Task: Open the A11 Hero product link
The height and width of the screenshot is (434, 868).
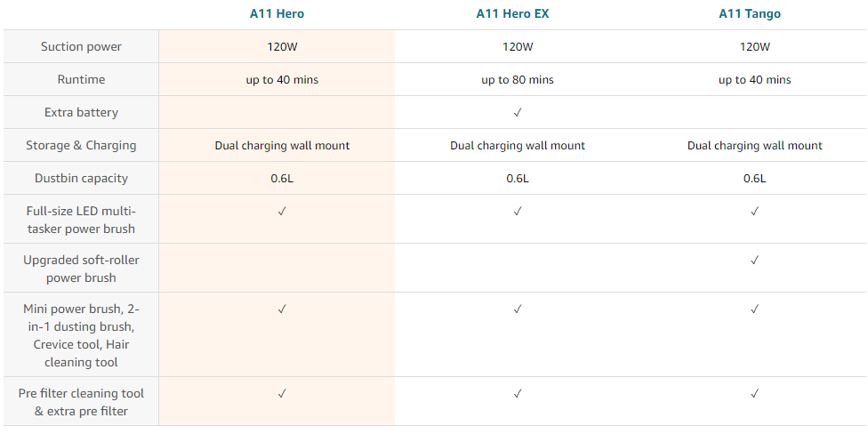Action: (x=277, y=14)
